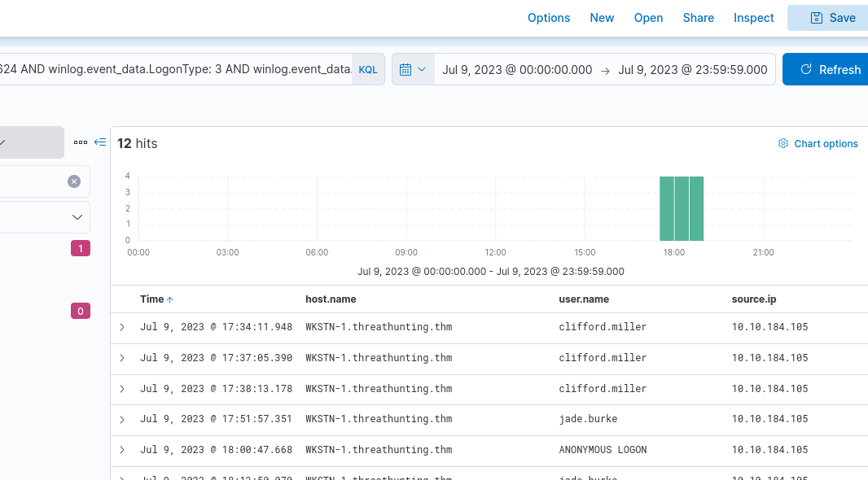Click the calendar quick date picker icon

[413, 70]
